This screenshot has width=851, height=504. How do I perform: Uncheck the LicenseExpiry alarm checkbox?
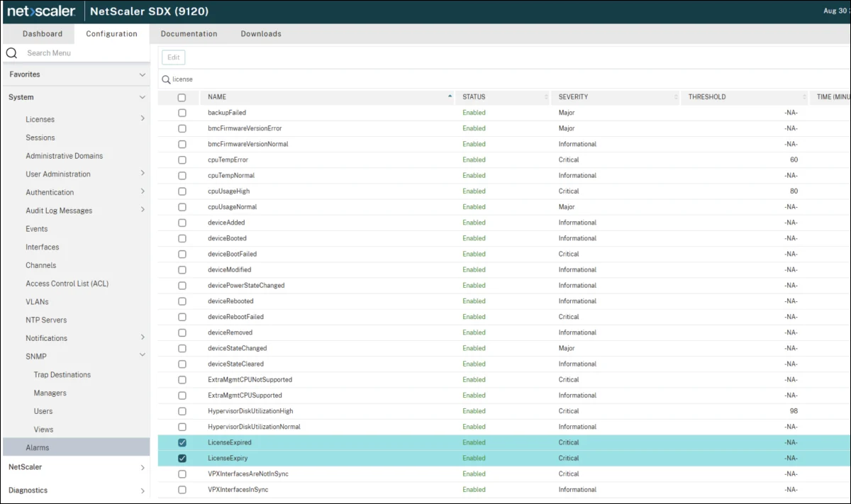[182, 459]
